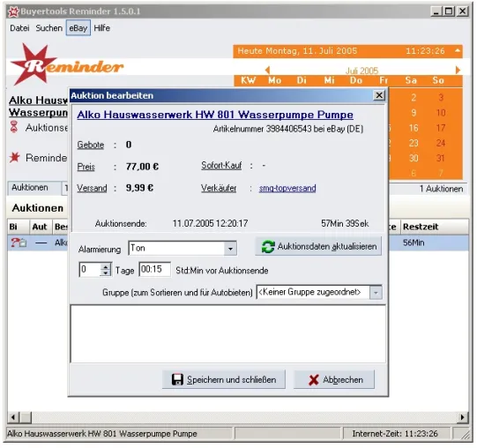This screenshot has height=448, width=477.
Task: Click the Tage number field
Action: pyautogui.click(x=90, y=269)
